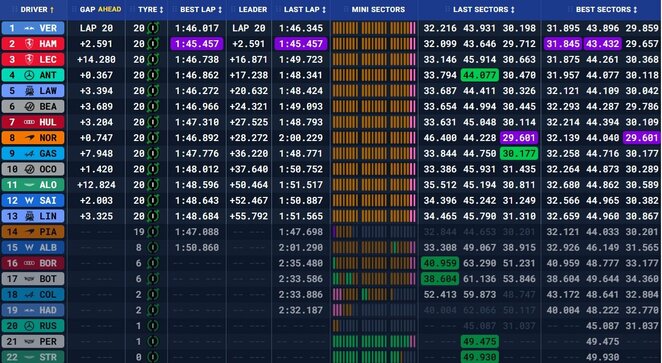Click the 1:46.017 best lap for VER
Image resolution: width=662 pixels, height=363 pixels.
point(197,28)
